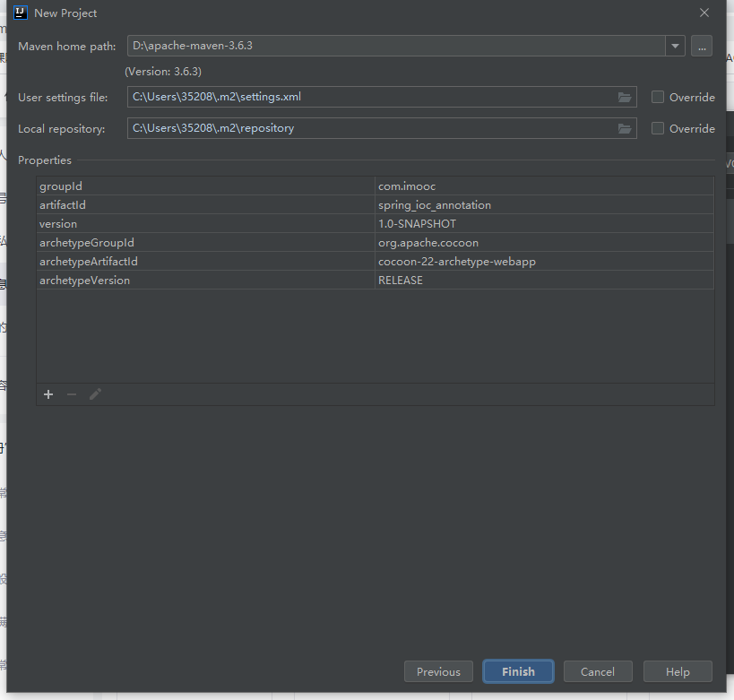Select the groupId property row

click(375, 186)
